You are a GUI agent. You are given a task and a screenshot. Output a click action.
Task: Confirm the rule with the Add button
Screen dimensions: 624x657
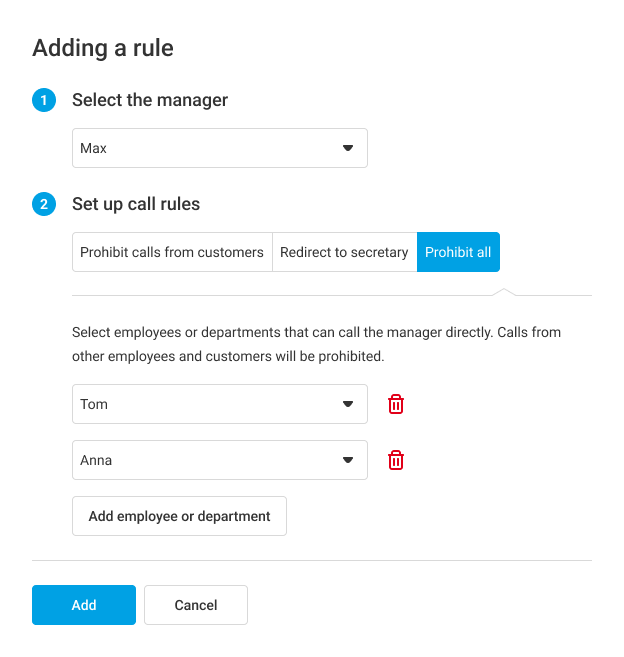click(x=84, y=605)
